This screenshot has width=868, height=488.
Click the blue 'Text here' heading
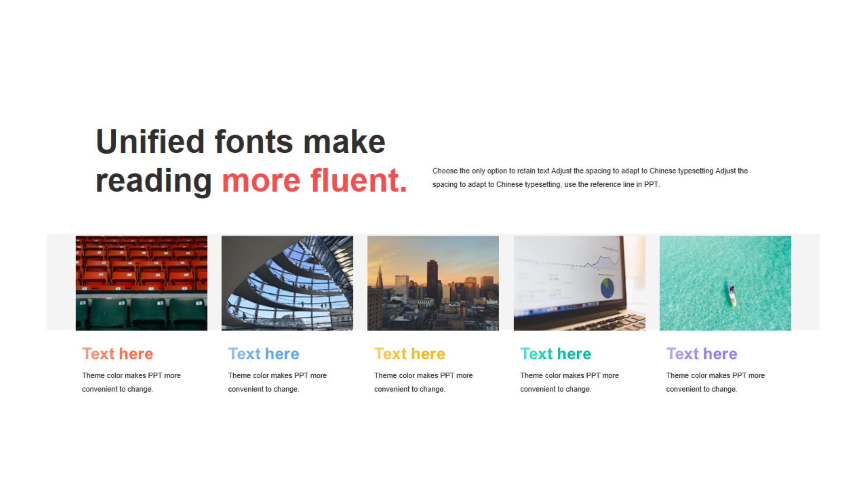pyautogui.click(x=264, y=354)
